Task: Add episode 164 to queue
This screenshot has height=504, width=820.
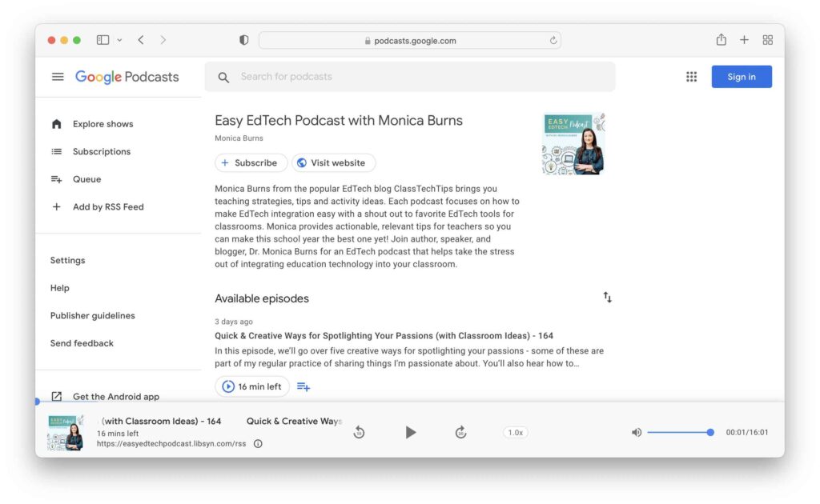Action: tap(303, 386)
